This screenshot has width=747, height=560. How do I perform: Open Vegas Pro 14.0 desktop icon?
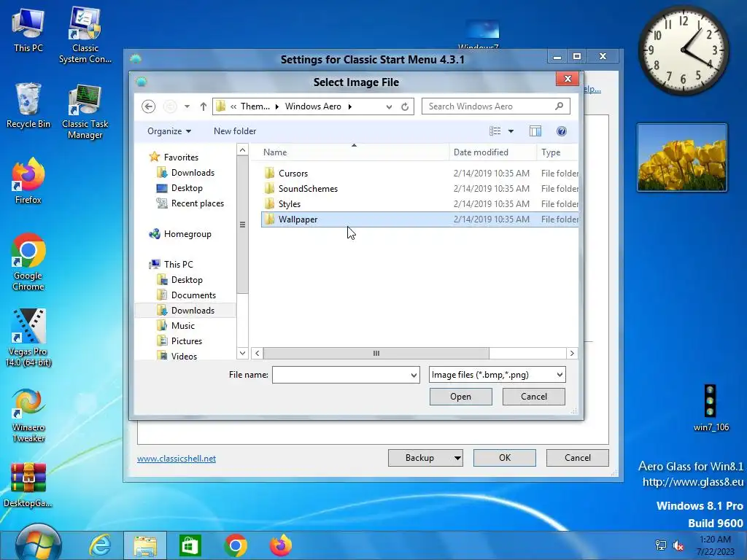coord(28,338)
